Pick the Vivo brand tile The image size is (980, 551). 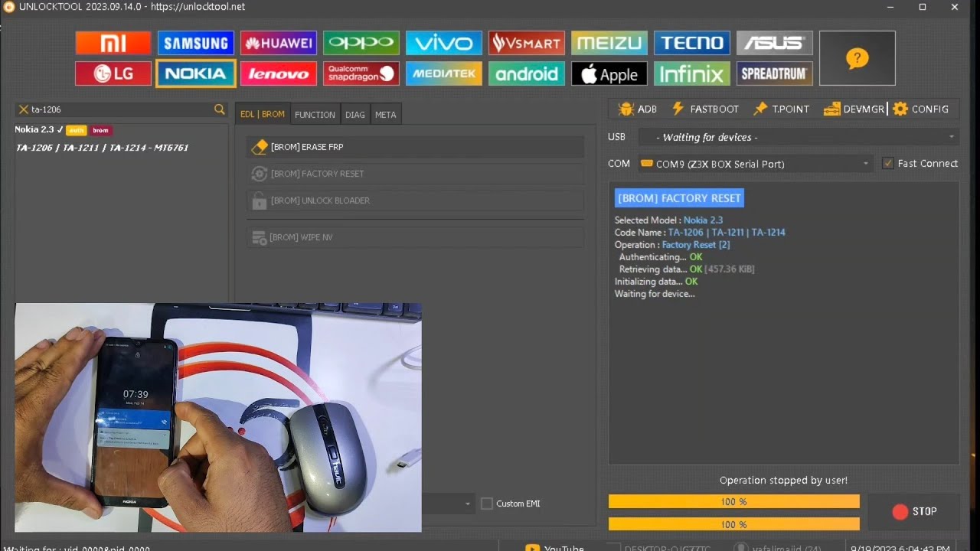[444, 43]
